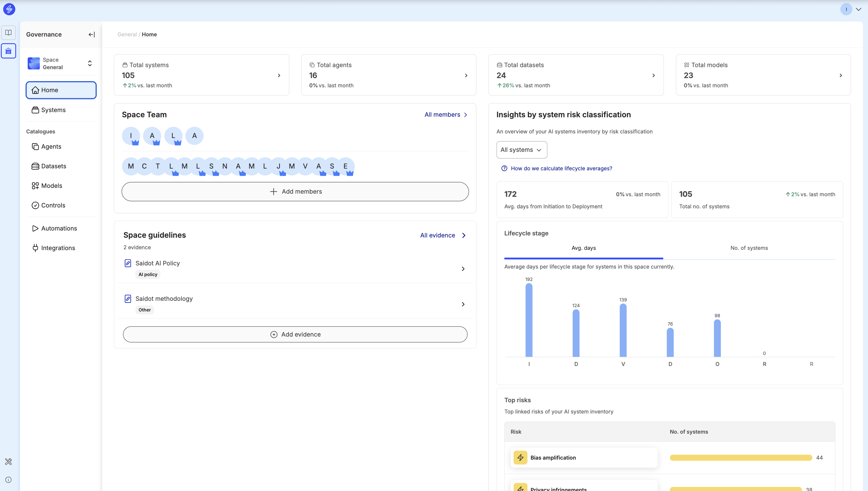Click Bias amplification progress bar of 44
This screenshot has width=868, height=491.
(x=741, y=458)
